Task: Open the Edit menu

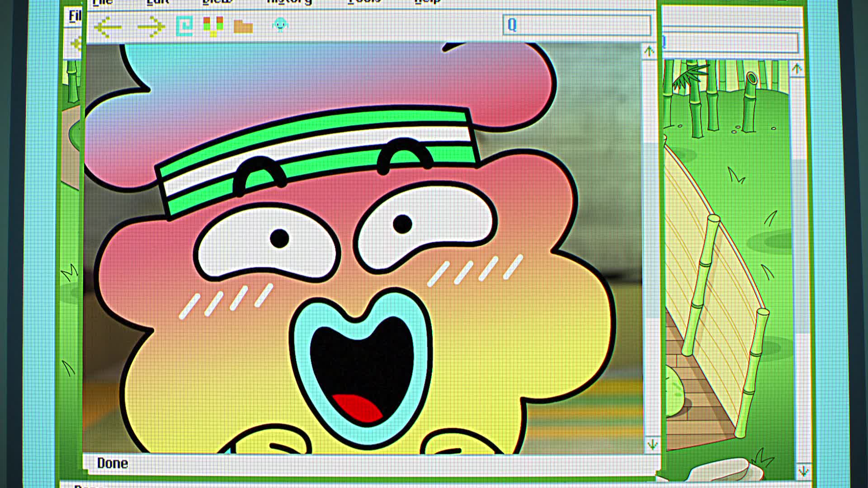Action: [158, 2]
